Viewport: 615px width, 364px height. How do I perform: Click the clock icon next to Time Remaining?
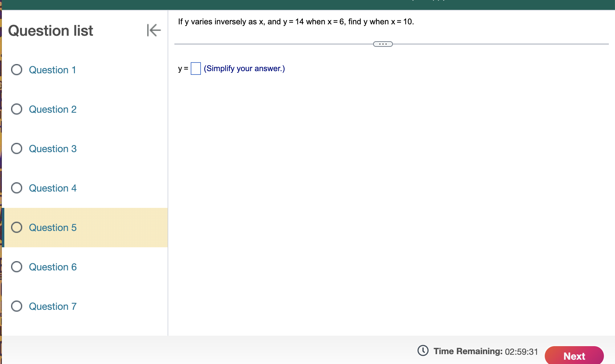coord(423,351)
